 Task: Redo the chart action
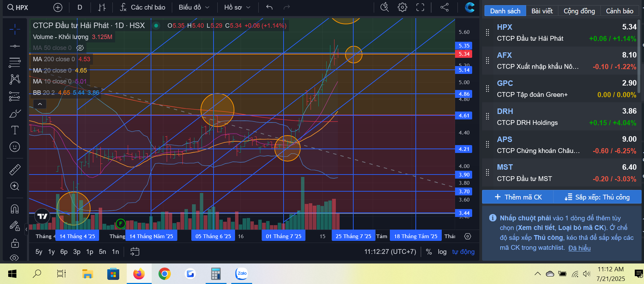point(287,8)
